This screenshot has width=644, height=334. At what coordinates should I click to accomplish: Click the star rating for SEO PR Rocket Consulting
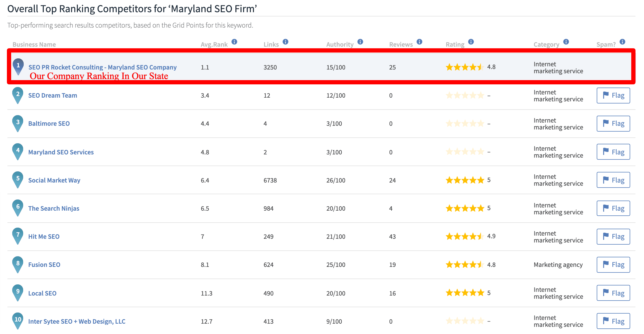click(465, 67)
